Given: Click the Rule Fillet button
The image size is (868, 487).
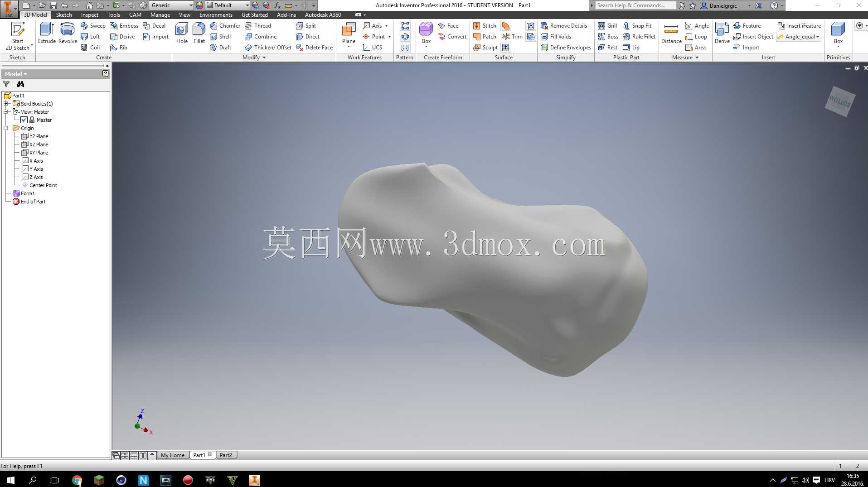Looking at the screenshot, I should (639, 37).
